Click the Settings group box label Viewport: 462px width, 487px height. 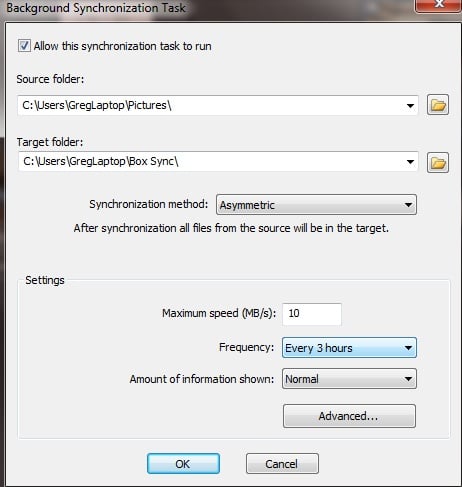[x=45, y=280]
